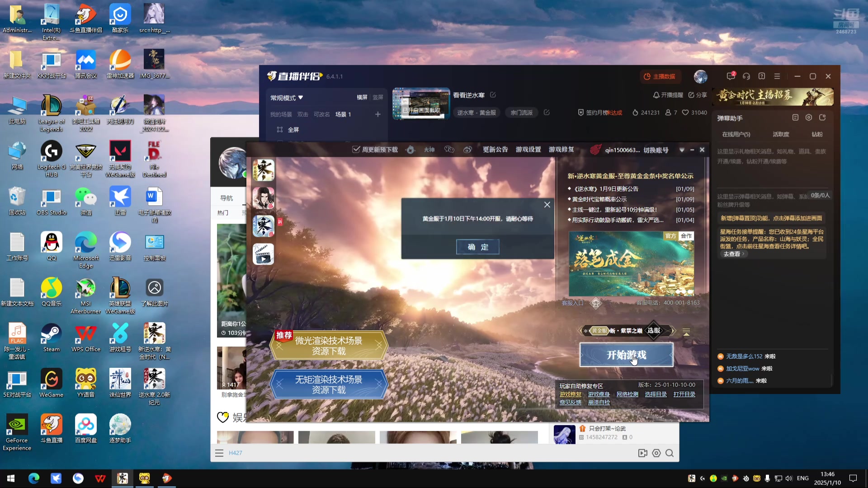Select 横屏 orientation in 直播伴侣

tap(362, 98)
